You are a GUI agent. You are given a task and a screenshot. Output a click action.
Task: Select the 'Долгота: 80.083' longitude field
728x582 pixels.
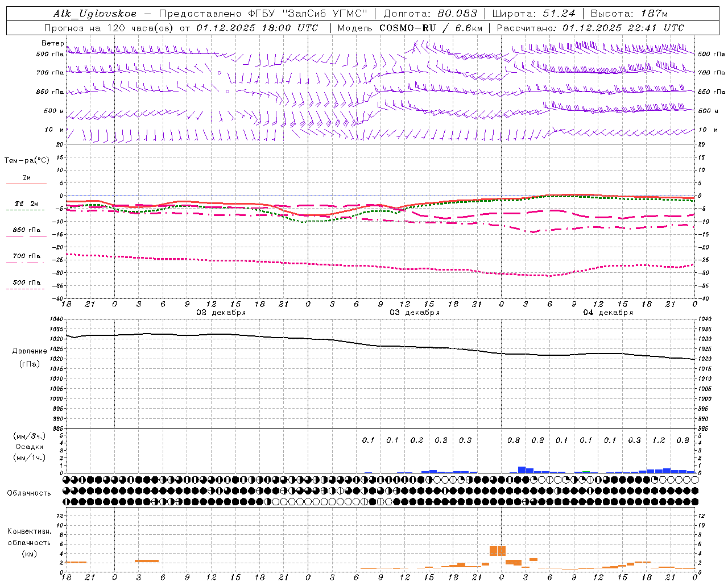(430, 14)
